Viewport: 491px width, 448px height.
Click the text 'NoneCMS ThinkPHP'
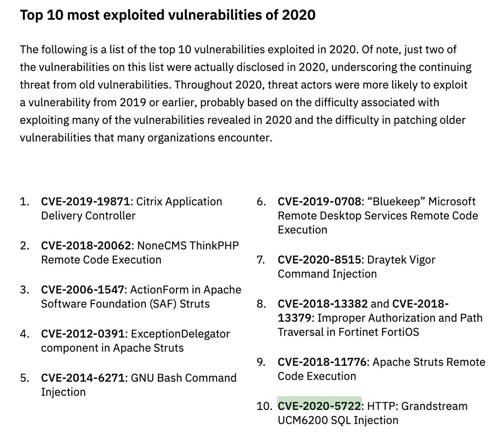(188, 246)
